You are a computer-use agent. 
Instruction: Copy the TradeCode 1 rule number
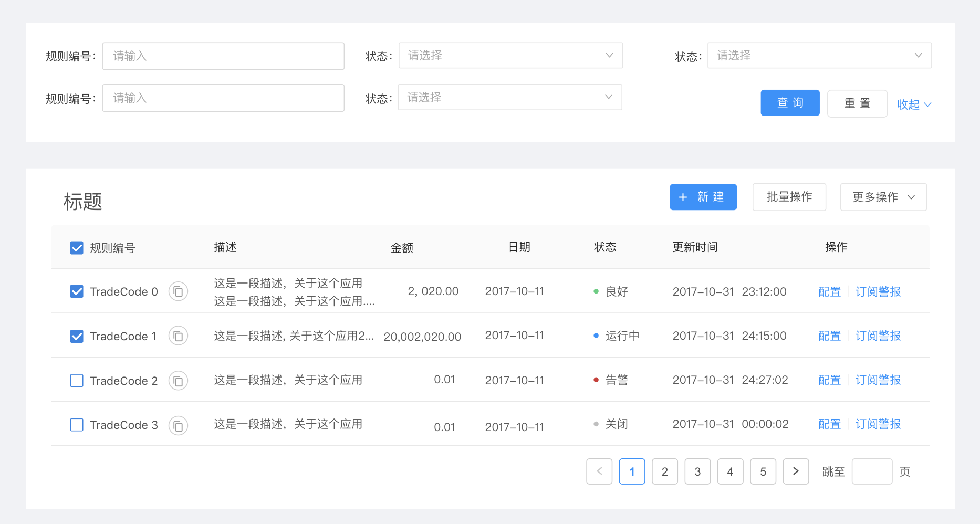click(x=178, y=336)
